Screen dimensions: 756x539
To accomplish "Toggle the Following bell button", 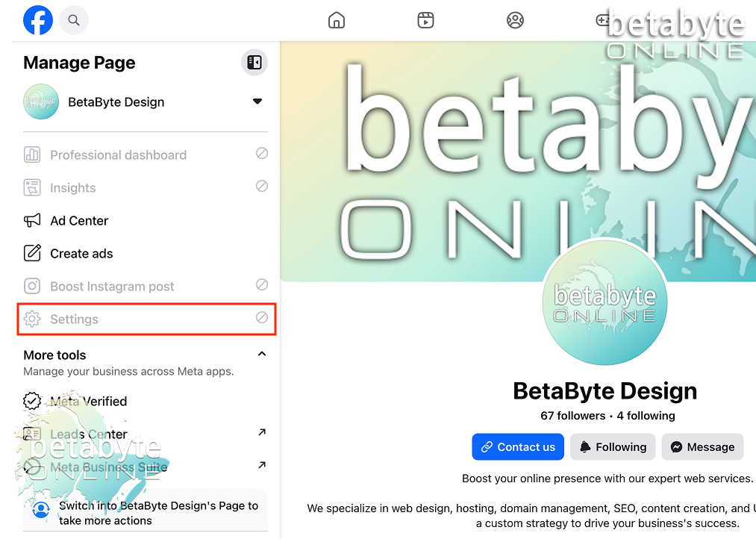I will coord(613,447).
